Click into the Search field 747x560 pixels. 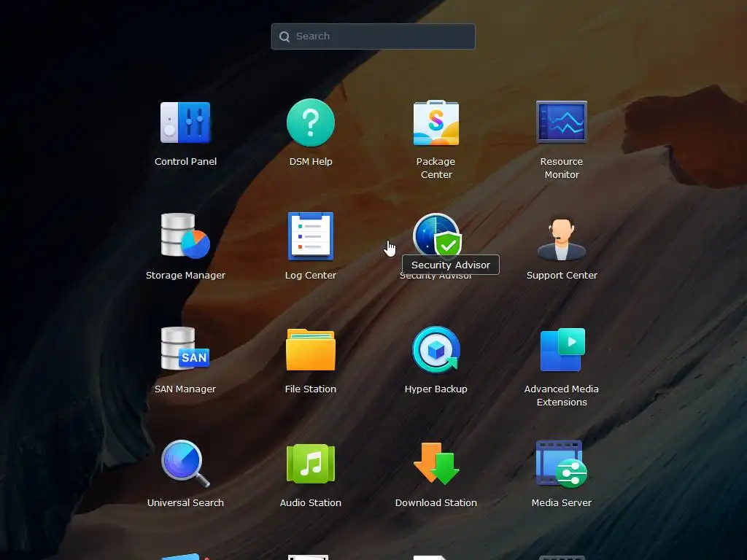(373, 36)
